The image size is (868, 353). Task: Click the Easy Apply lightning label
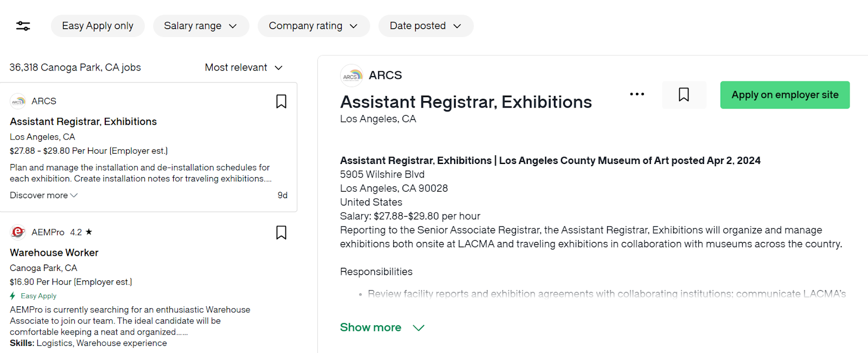point(33,296)
